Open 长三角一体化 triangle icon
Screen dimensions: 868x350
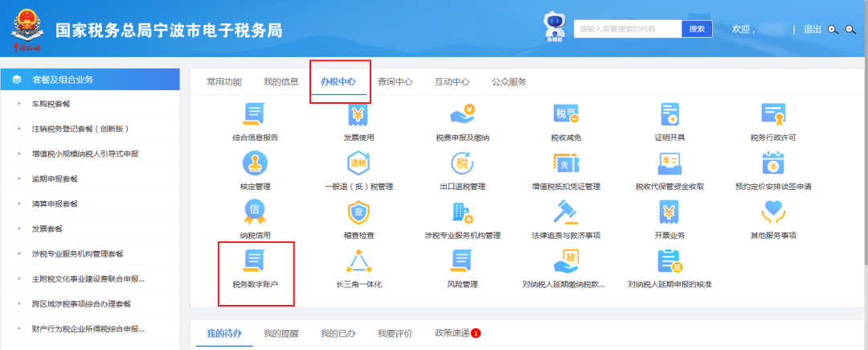pos(358,261)
